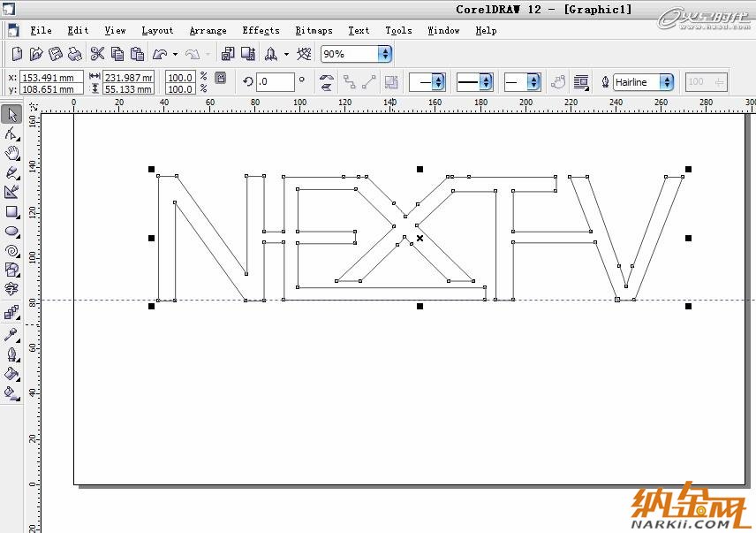This screenshot has width=756, height=533.
Task: Open the Window menu
Action: (x=443, y=30)
